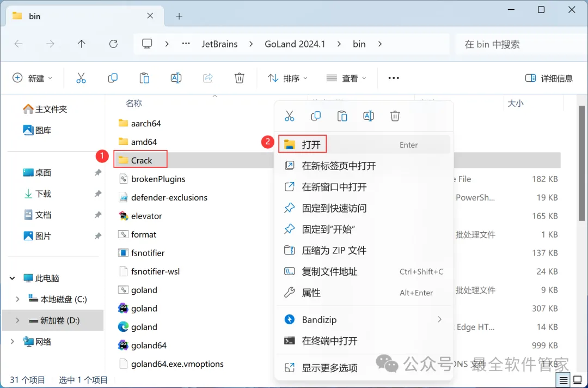588x388 pixels.
Task: Click the Rename icon in the context menu
Action: [369, 116]
